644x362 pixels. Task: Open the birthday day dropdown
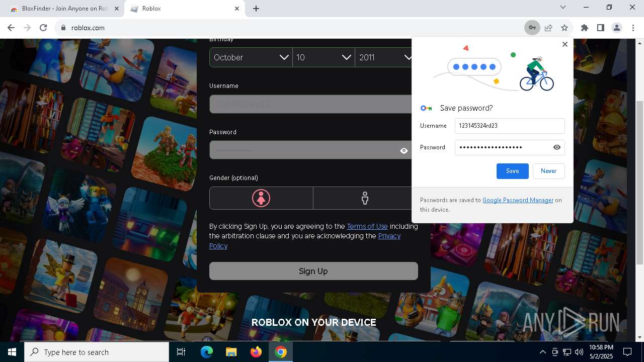(x=324, y=57)
